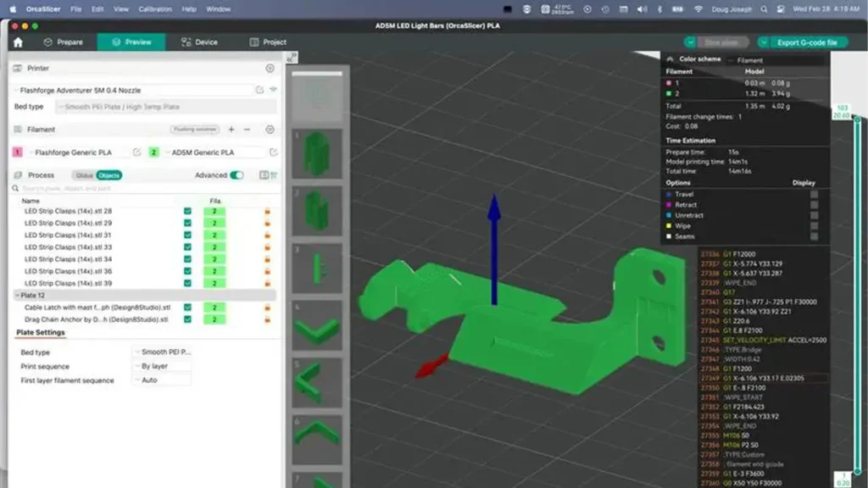Viewport: 868px width, 488px height.
Task: Click lock icon for Cable Latch object
Action: (267, 308)
